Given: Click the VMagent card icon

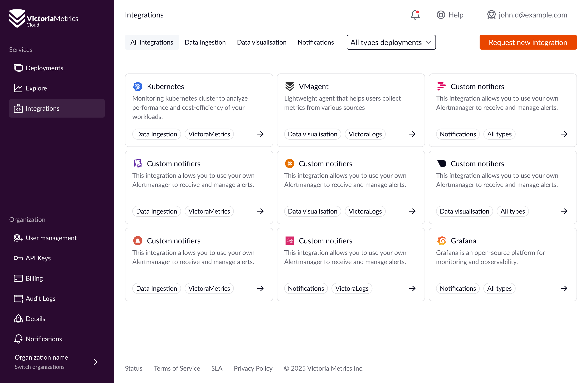Looking at the screenshot, I should (290, 86).
